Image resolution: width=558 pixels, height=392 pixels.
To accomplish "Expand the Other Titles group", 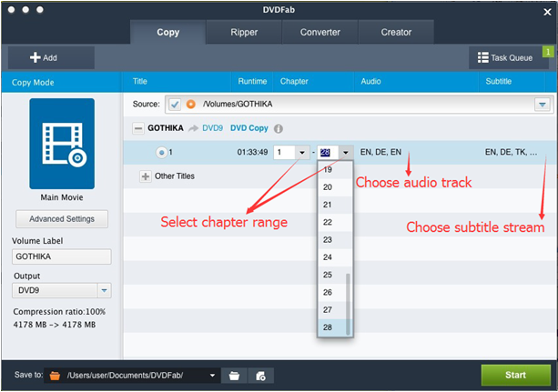I will point(146,176).
